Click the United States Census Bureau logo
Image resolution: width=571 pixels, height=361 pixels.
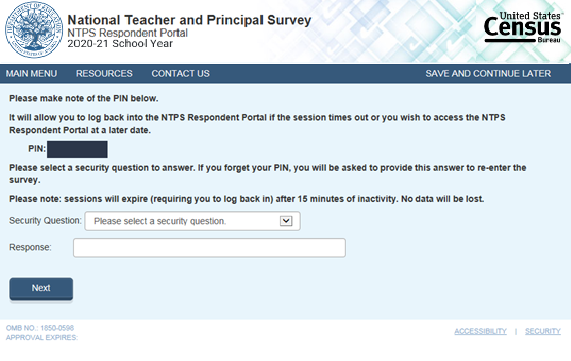tap(522, 27)
